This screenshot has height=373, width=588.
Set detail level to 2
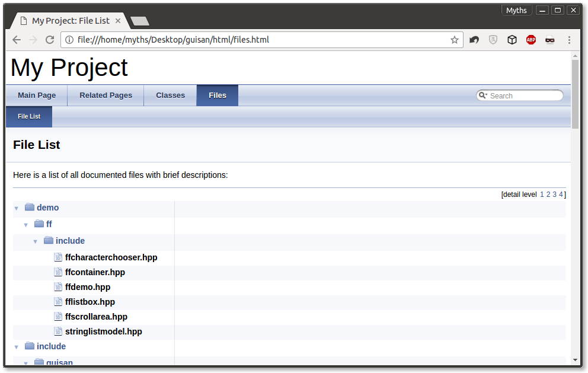coord(548,195)
